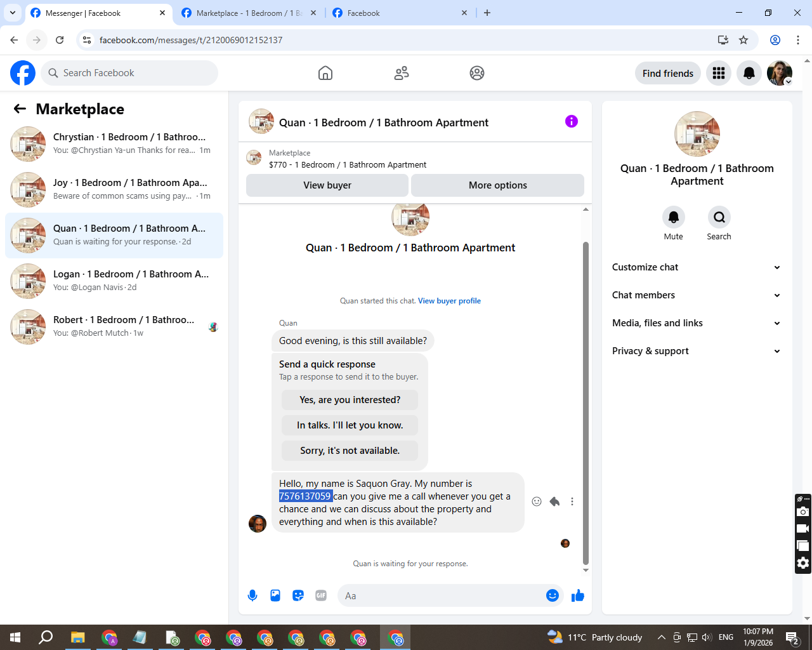
Task: Choose a sticker
Action: 298,595
